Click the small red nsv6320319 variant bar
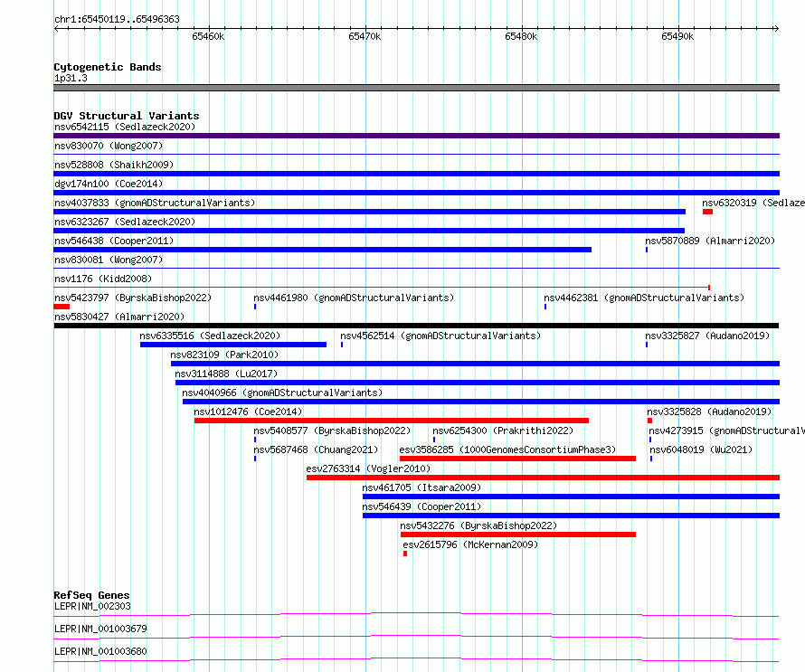Viewport: 805px width, 672px height. pyautogui.click(x=707, y=212)
